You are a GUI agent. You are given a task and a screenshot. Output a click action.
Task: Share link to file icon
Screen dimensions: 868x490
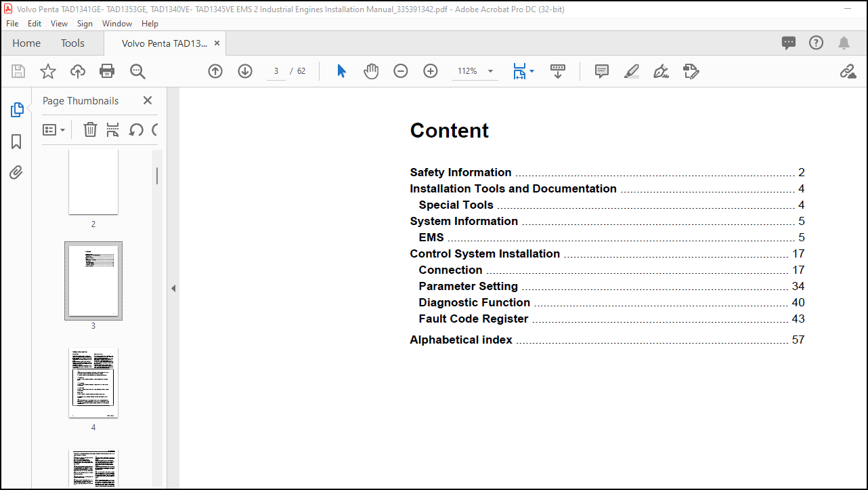point(848,71)
